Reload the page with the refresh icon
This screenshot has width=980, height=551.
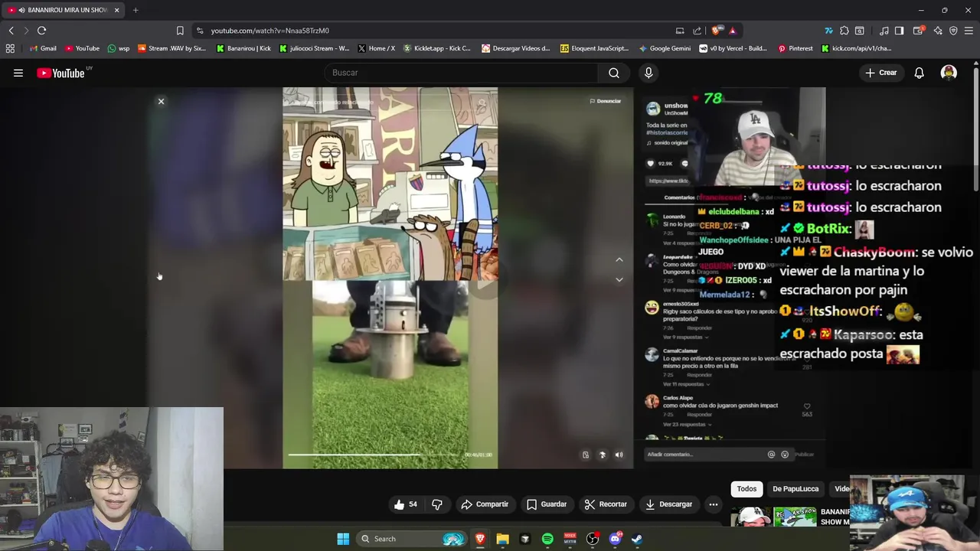[41, 31]
